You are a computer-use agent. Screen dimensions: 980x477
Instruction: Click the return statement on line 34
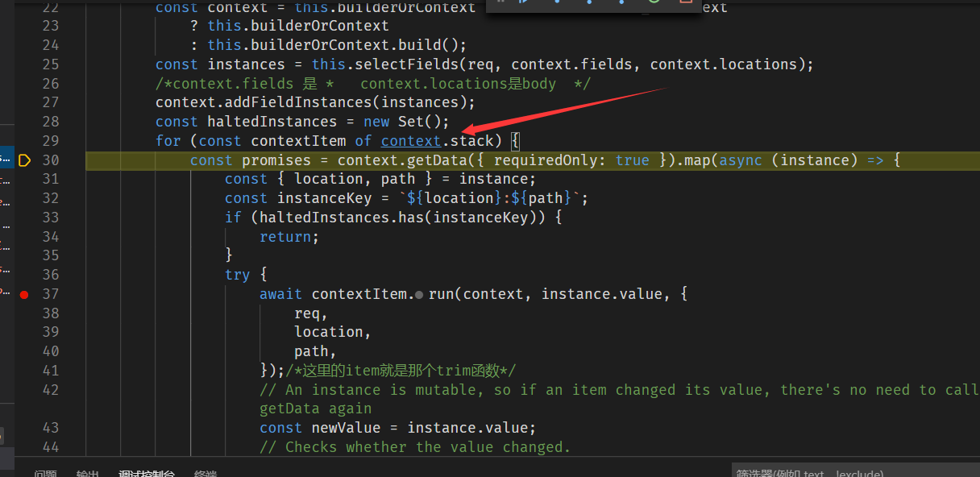(289, 237)
